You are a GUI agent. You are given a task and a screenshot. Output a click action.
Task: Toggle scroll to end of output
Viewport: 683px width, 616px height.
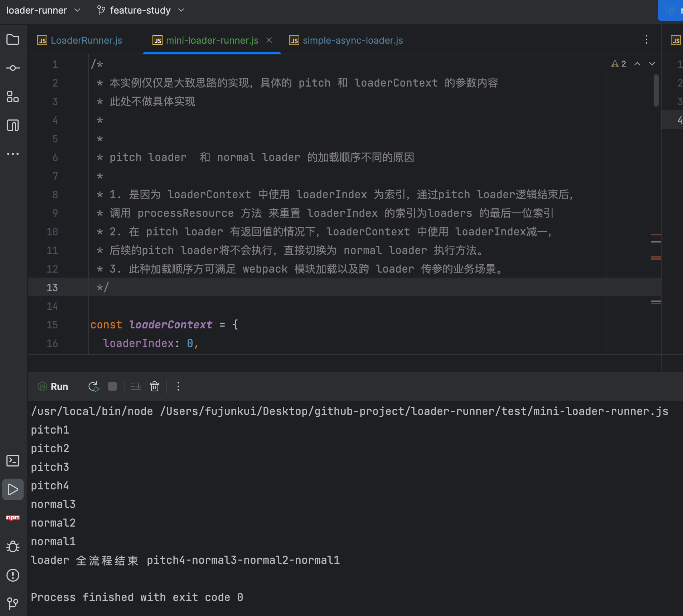[136, 387]
